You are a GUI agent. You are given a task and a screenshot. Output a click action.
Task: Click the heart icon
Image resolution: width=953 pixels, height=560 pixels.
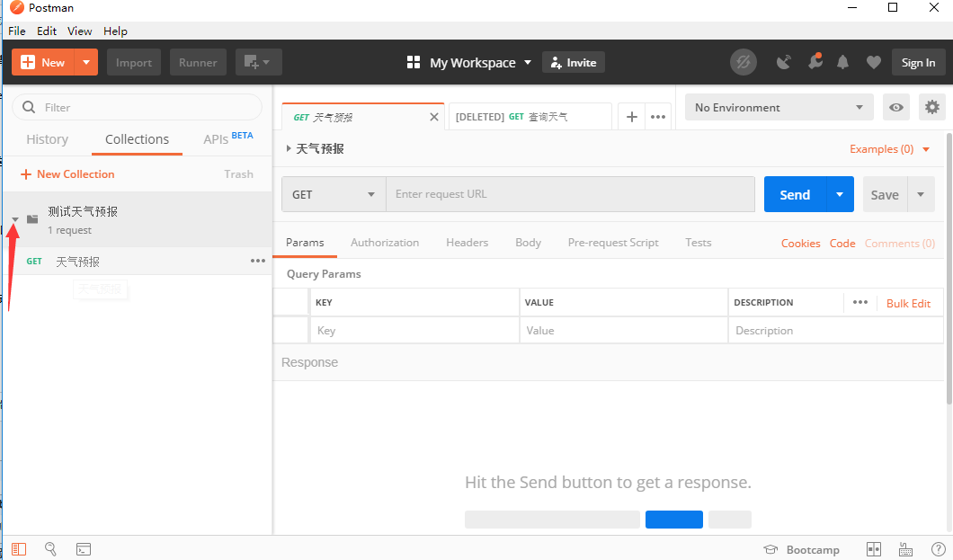point(873,62)
